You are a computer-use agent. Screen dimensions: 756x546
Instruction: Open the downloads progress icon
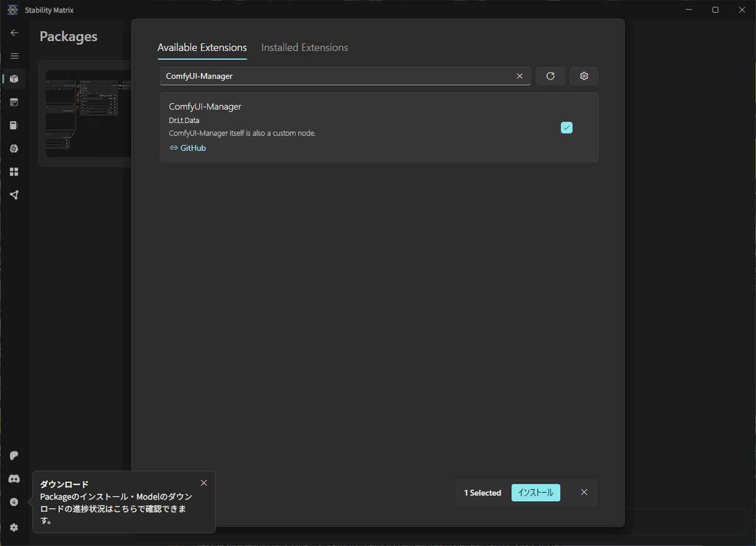[14, 502]
